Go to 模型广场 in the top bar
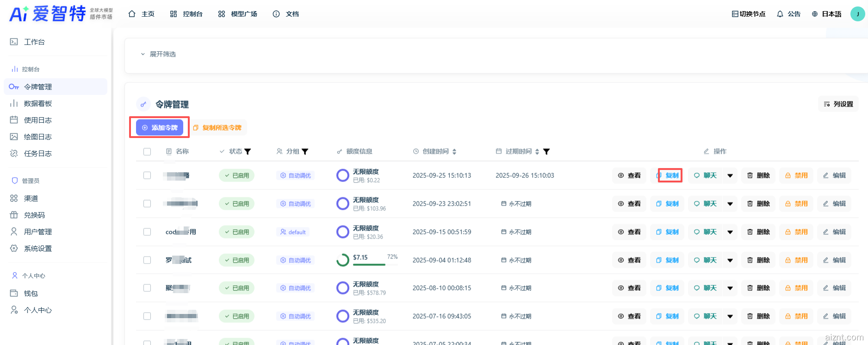The height and width of the screenshot is (345, 868). [x=238, y=14]
